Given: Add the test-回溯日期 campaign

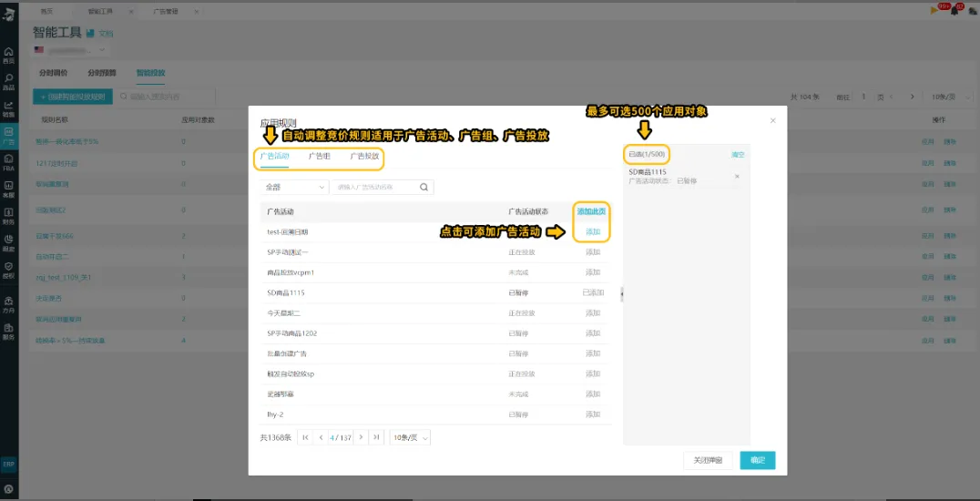Looking at the screenshot, I should pyautogui.click(x=593, y=232).
